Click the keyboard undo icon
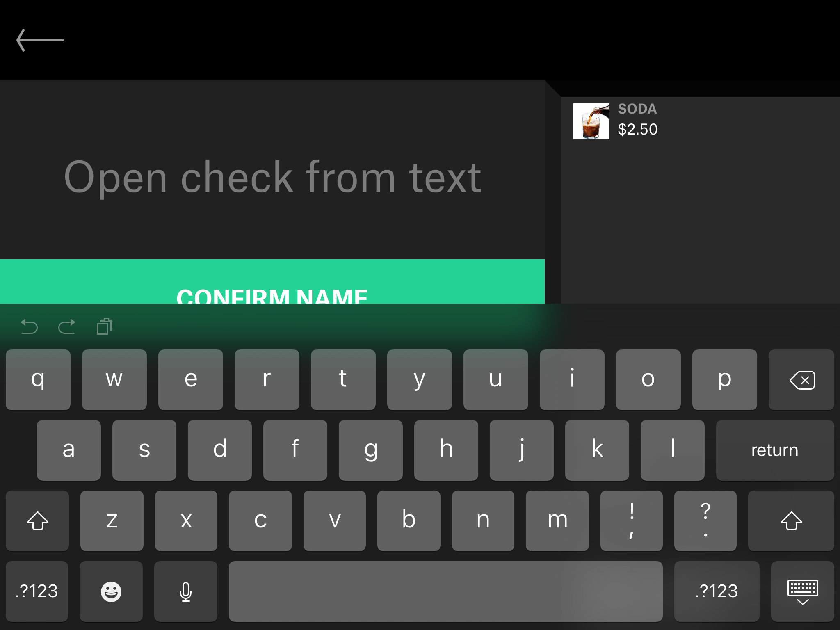Image resolution: width=840 pixels, height=630 pixels. click(x=29, y=327)
